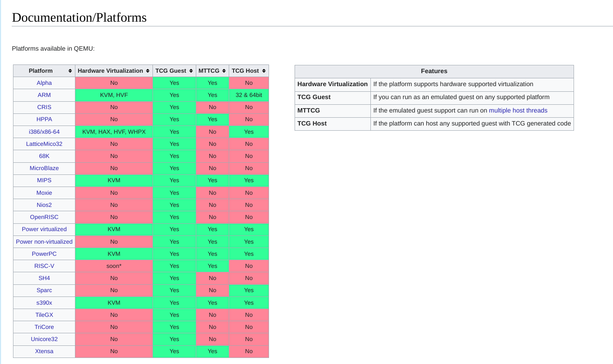Open the RISC-V platform link
Viewport: 613px width, 364px height.
(44, 266)
